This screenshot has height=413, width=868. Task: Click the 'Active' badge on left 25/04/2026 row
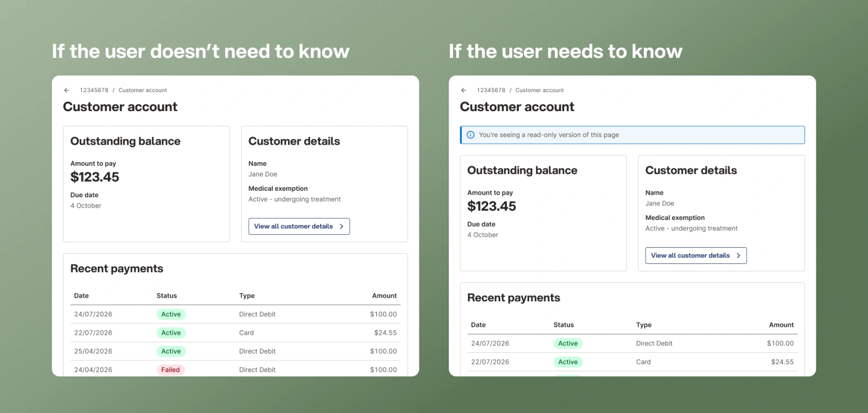click(x=171, y=351)
